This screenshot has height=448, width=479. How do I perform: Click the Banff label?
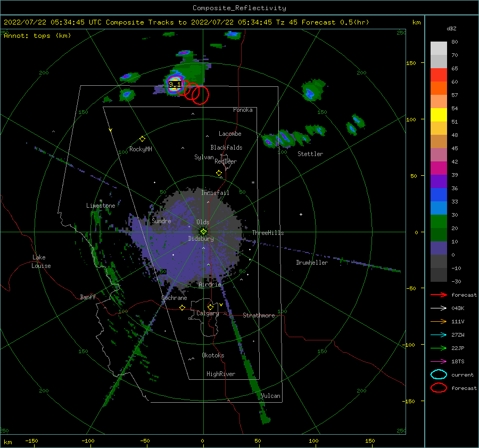pyautogui.click(x=88, y=297)
